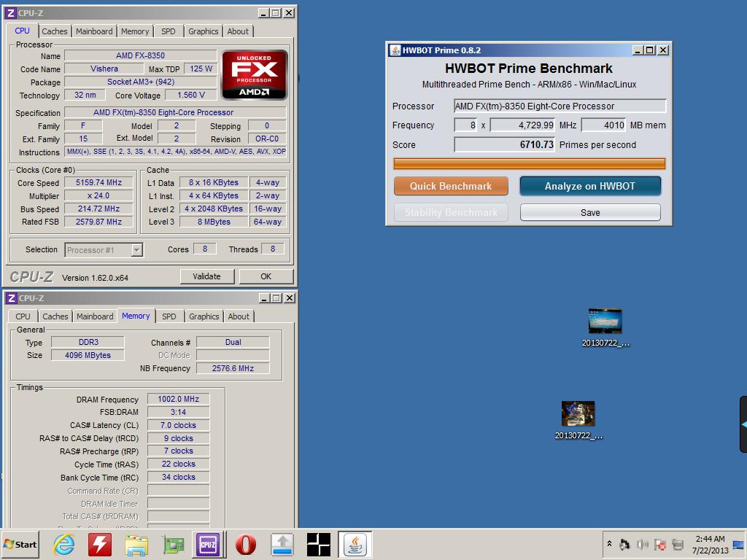Start the Quick Benchmark in HWBOT Prime
The image size is (747, 560).
[x=451, y=186]
